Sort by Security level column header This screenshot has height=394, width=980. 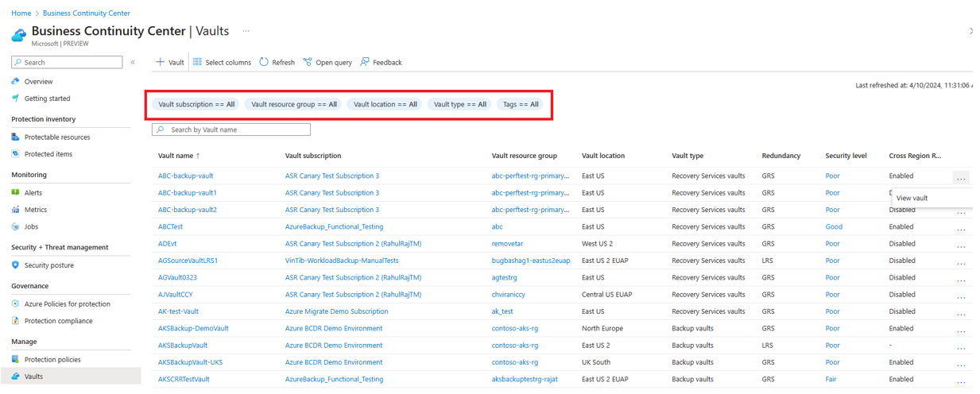846,156
